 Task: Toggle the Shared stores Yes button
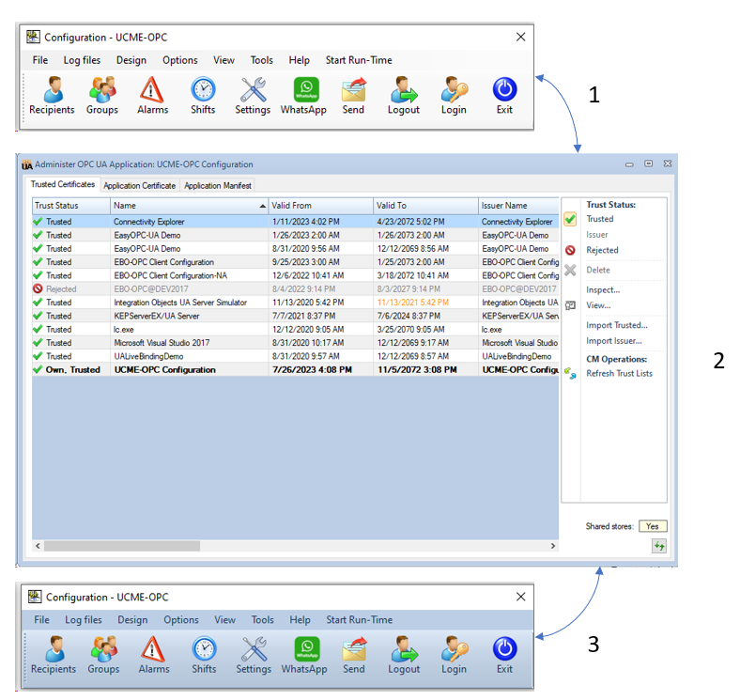(653, 526)
